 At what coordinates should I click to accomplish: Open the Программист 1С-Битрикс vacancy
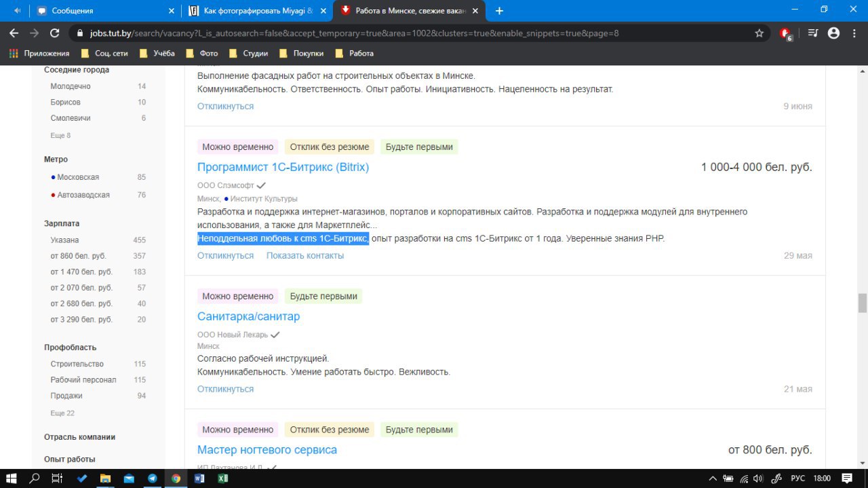[x=283, y=167]
